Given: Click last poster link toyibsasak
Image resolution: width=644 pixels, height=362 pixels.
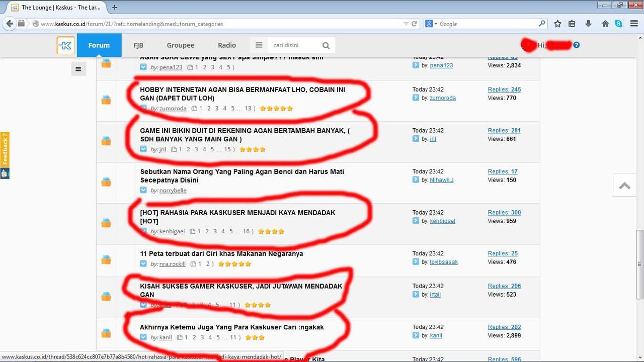Looking at the screenshot, I should tap(444, 262).
